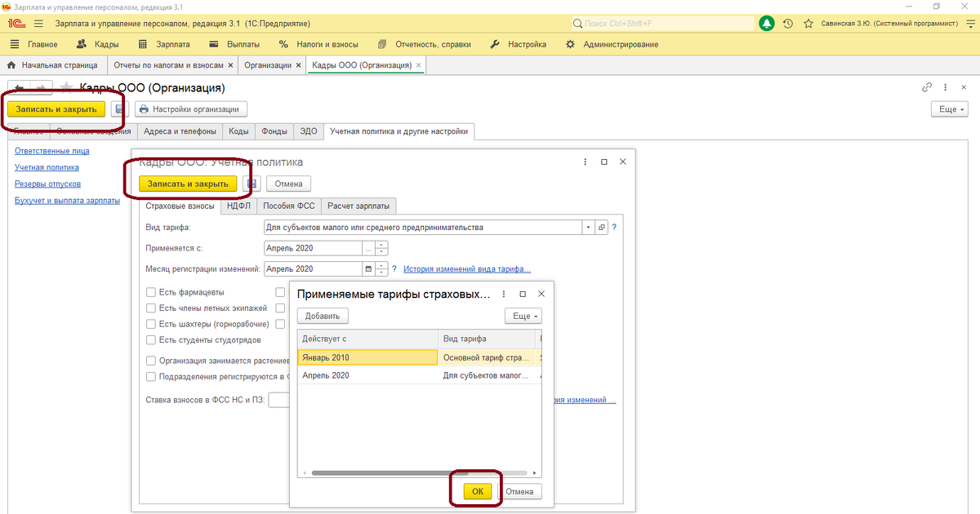
Task: Toggle the Есть члены летных экипажей checkbox
Action: pyautogui.click(x=150, y=308)
